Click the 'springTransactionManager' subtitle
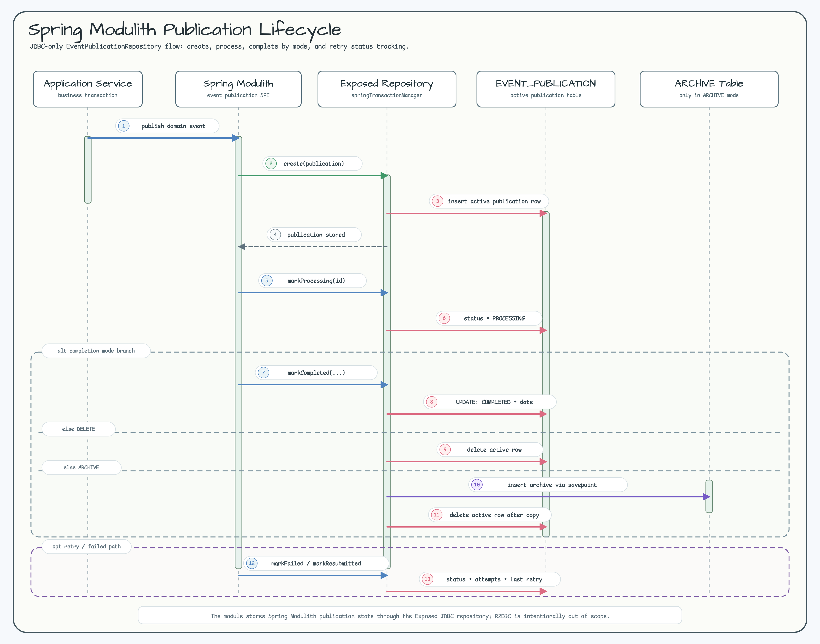The width and height of the screenshot is (820, 644). point(387,95)
